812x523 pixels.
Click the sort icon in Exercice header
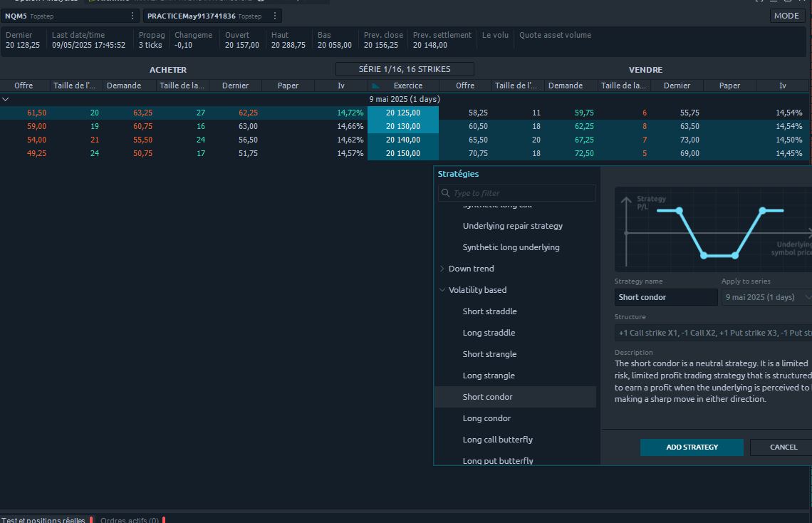375,86
